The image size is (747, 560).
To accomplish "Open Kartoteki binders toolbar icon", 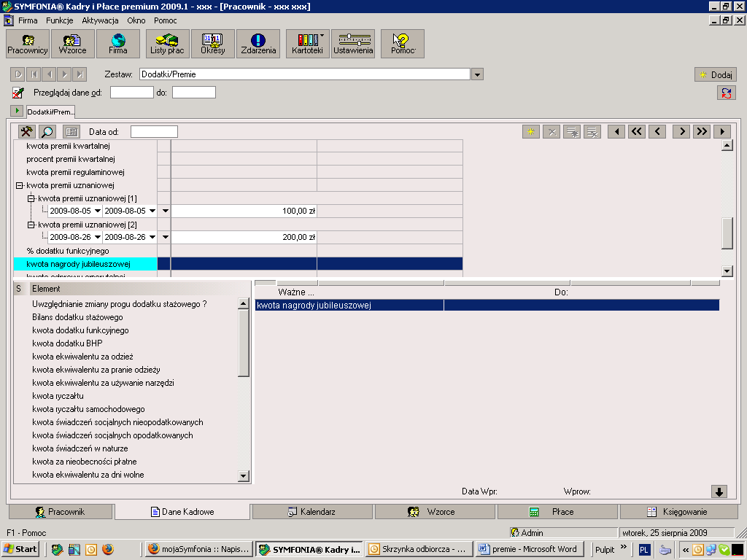I will (x=307, y=44).
